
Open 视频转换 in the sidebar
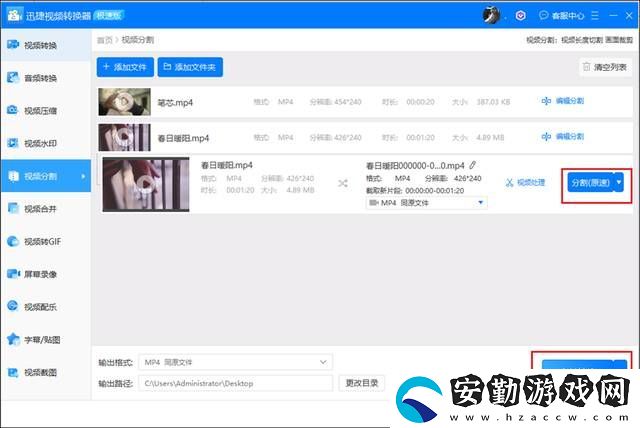pyautogui.click(x=46, y=45)
